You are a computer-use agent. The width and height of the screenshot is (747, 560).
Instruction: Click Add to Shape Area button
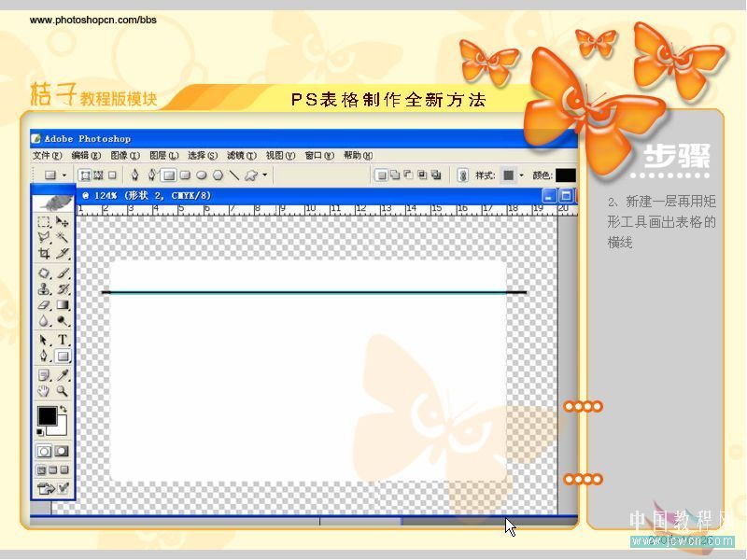click(395, 175)
